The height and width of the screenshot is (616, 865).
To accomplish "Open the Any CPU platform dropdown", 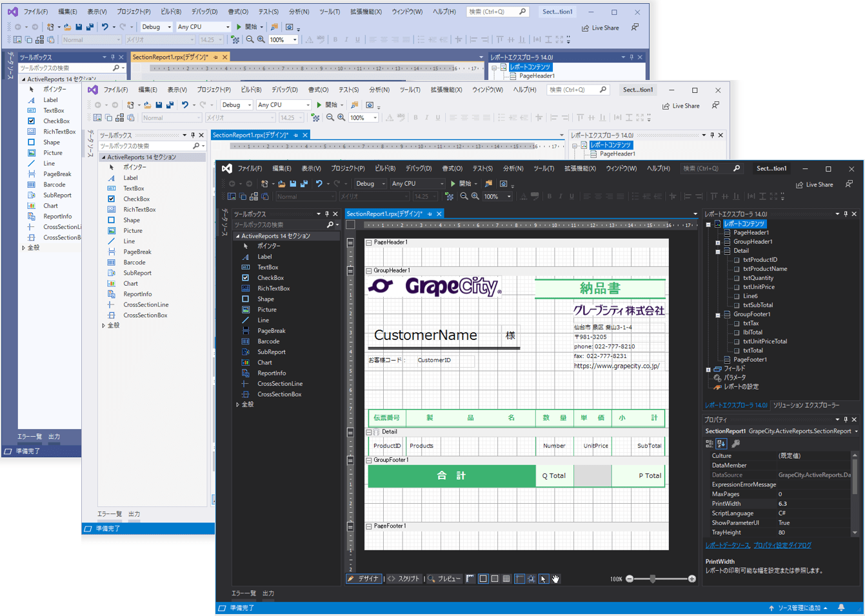I will pos(417,183).
